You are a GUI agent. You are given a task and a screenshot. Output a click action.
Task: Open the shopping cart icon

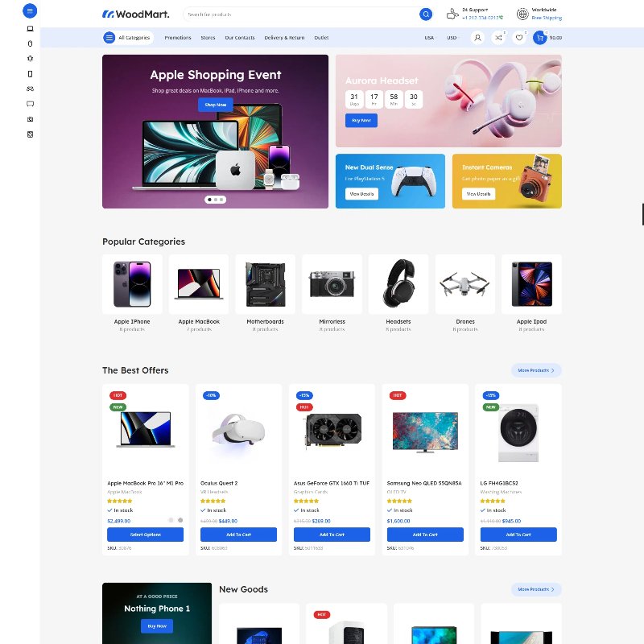click(539, 37)
